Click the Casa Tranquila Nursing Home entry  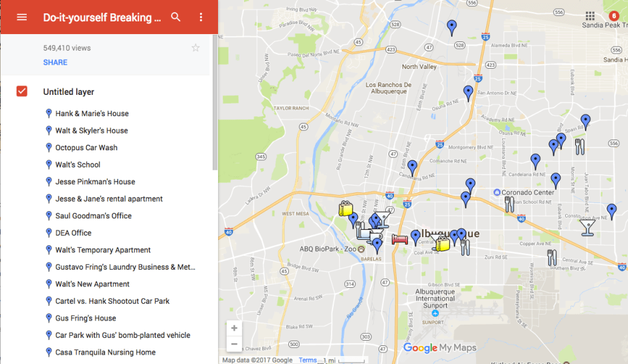[x=105, y=352]
